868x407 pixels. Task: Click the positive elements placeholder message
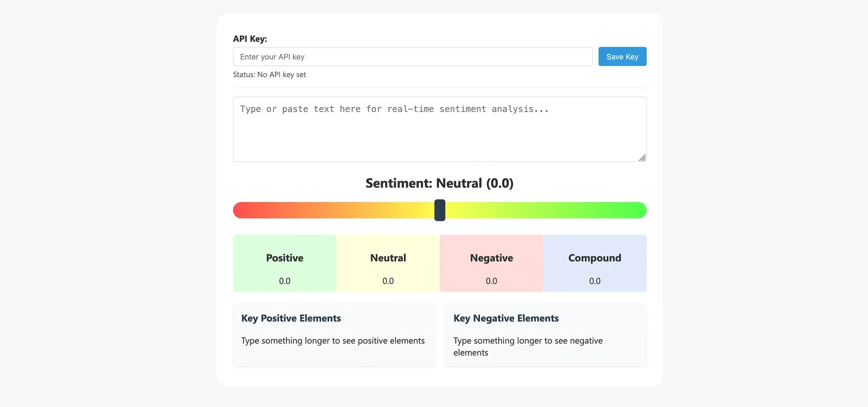coord(333,341)
